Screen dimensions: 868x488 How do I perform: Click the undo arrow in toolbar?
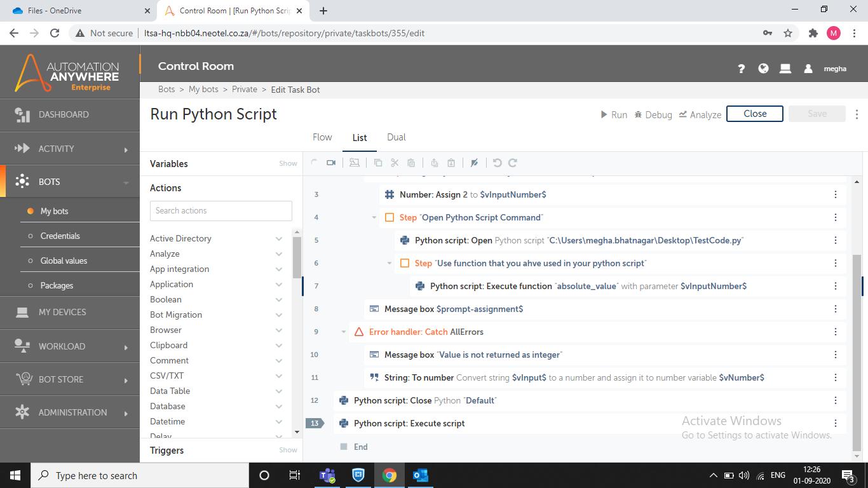(x=497, y=163)
